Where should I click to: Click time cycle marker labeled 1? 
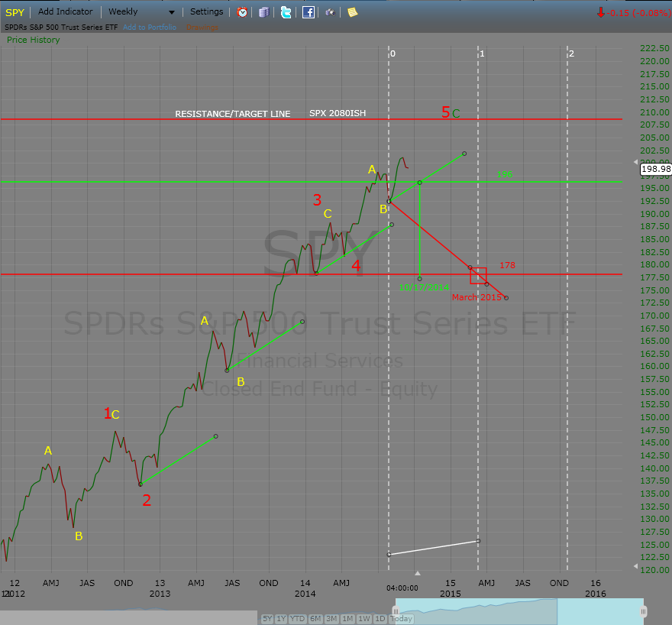pyautogui.click(x=482, y=53)
